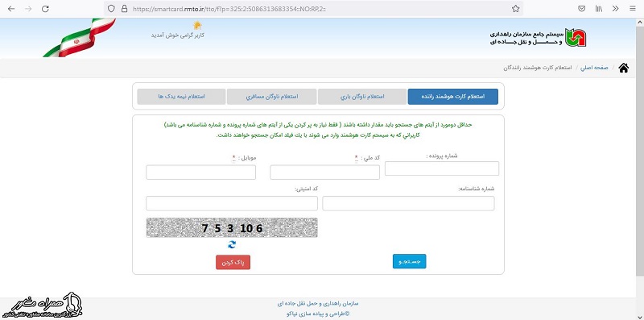Viewport: 644px width, 320px height.
Task: Click the شماره پرونده field label
Action: (442, 156)
